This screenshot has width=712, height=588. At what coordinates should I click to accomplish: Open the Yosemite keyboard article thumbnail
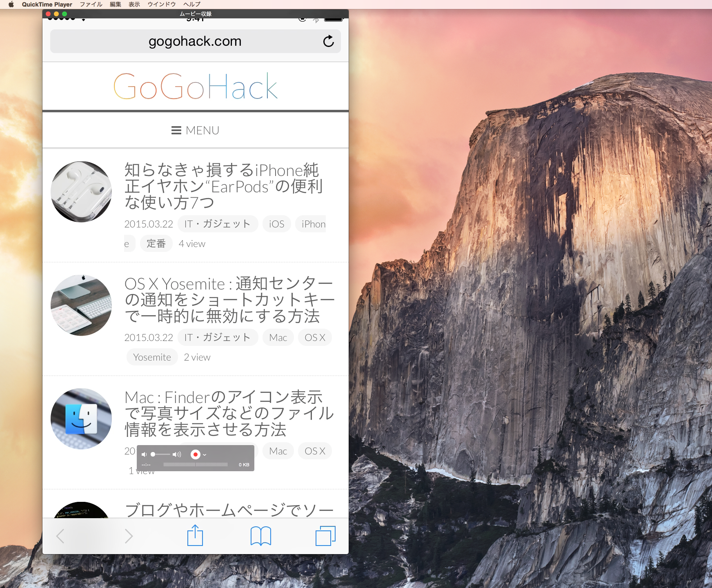[x=81, y=305]
